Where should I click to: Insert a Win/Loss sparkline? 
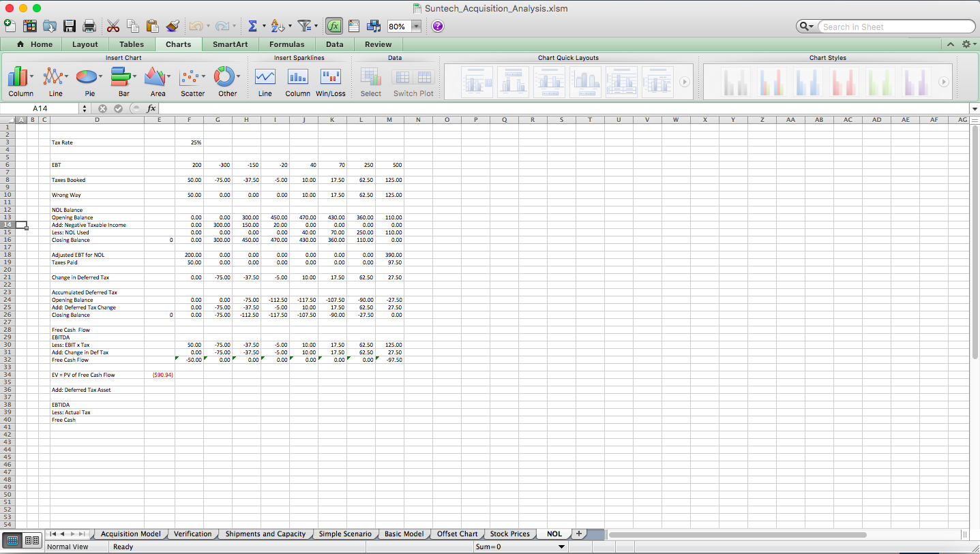[x=330, y=78]
